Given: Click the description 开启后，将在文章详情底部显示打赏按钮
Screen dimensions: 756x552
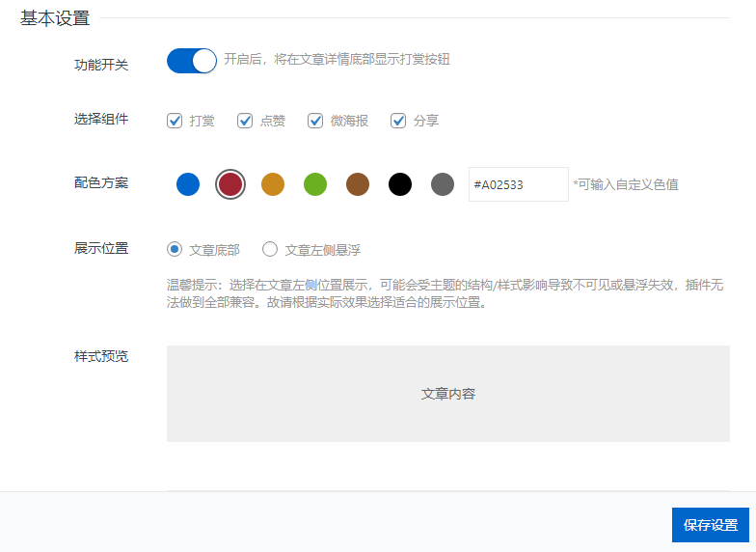Looking at the screenshot, I should (337, 60).
